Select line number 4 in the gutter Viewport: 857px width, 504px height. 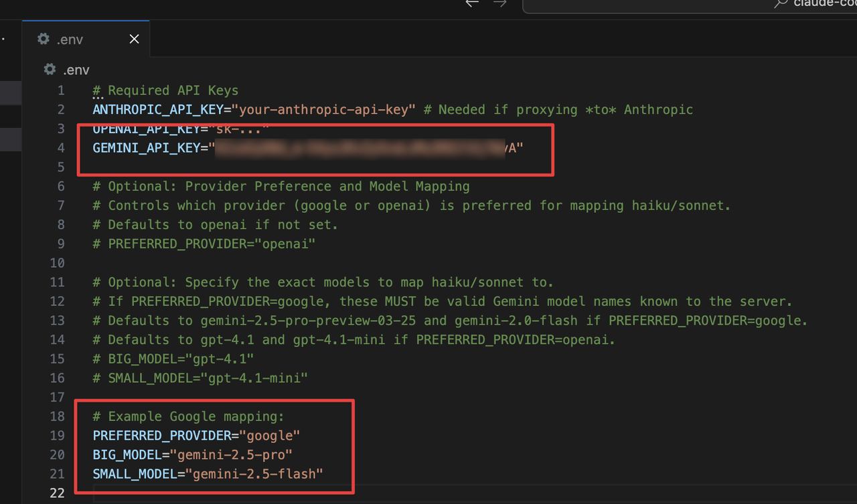pyautogui.click(x=60, y=148)
